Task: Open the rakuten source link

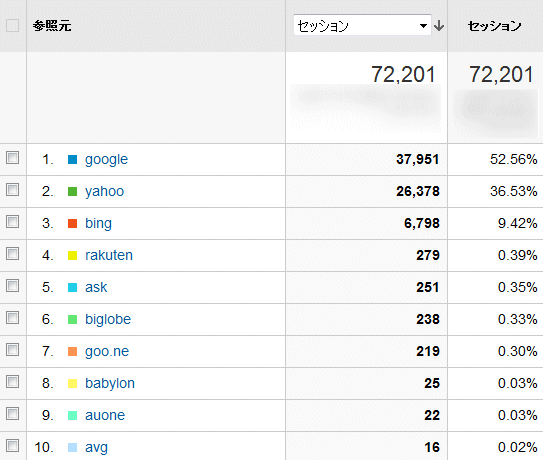Action: tap(109, 255)
